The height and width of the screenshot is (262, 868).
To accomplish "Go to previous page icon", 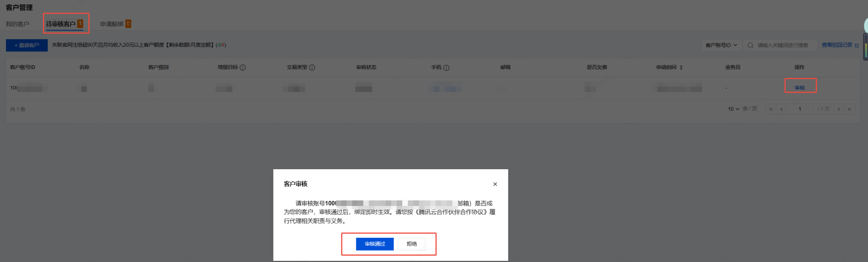I will [781, 109].
